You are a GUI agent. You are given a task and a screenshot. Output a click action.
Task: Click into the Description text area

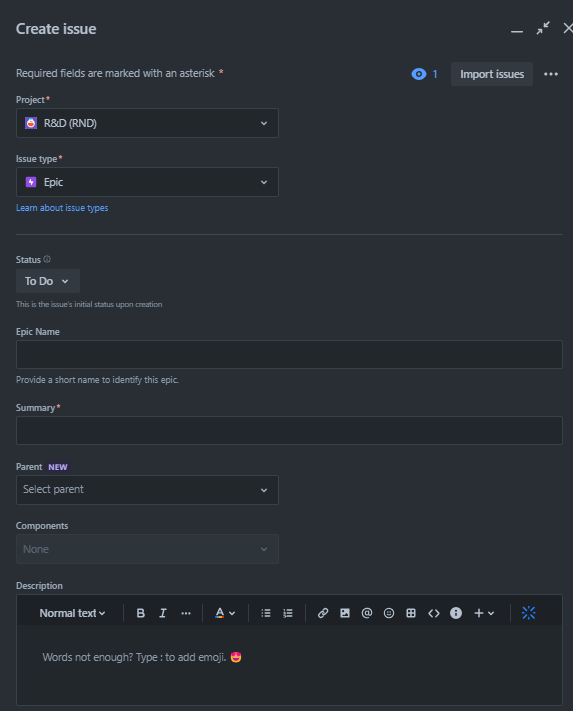coord(289,665)
